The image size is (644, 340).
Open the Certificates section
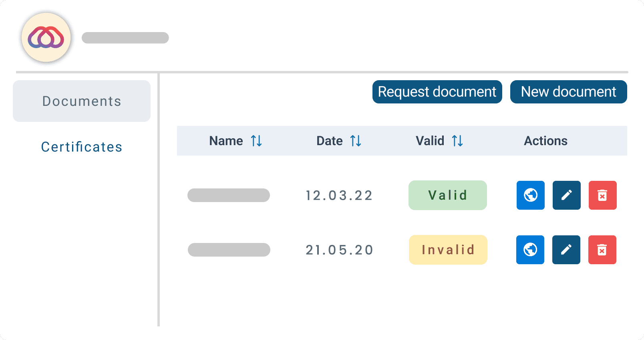point(82,147)
